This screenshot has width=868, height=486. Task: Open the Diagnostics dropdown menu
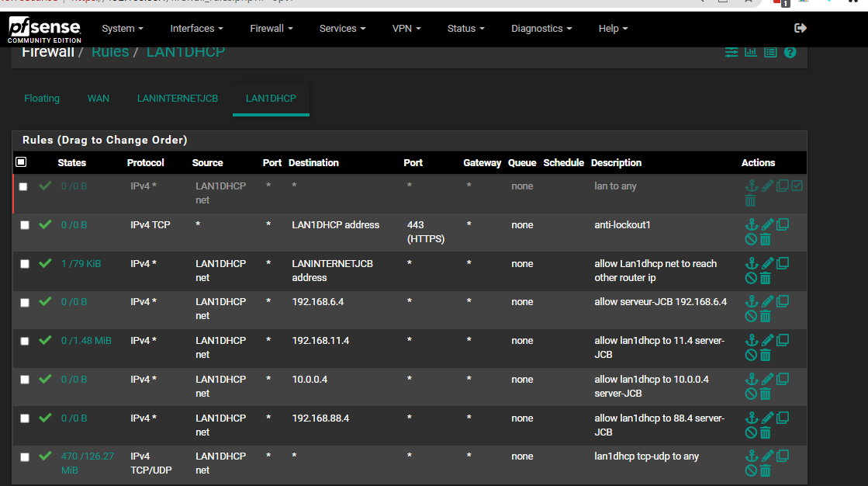[541, 28]
